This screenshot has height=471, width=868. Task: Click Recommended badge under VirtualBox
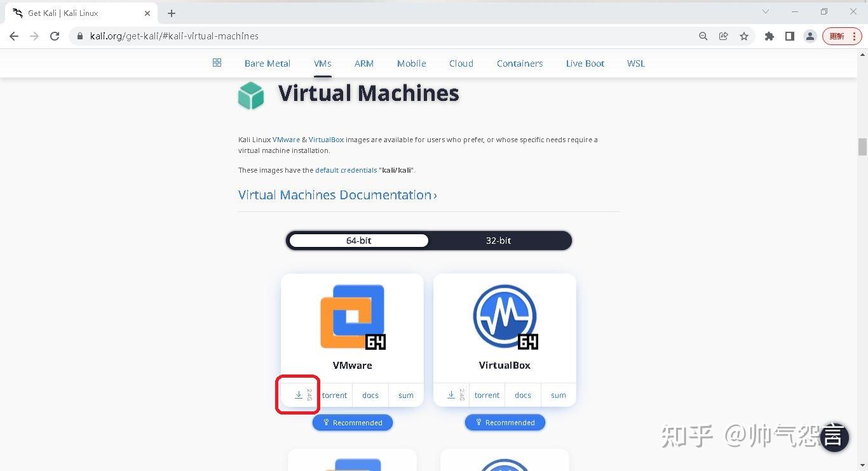click(x=505, y=423)
